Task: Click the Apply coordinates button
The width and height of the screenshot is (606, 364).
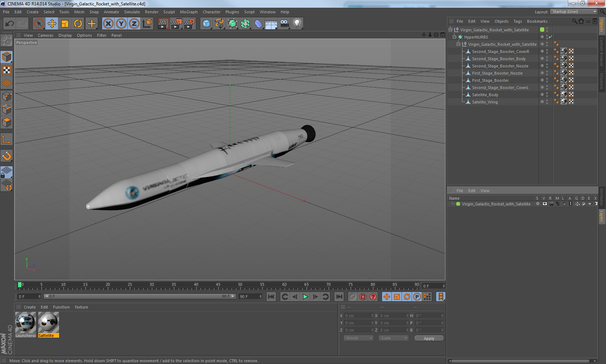Action: [x=429, y=338]
